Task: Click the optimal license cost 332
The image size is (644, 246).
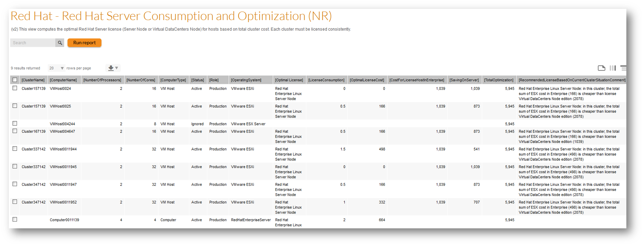Action: [382, 202]
